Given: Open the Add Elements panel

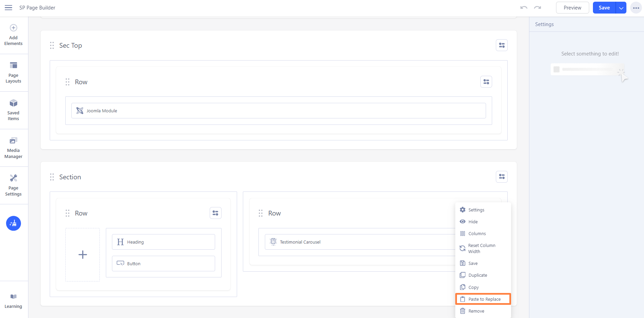Looking at the screenshot, I should [x=14, y=35].
